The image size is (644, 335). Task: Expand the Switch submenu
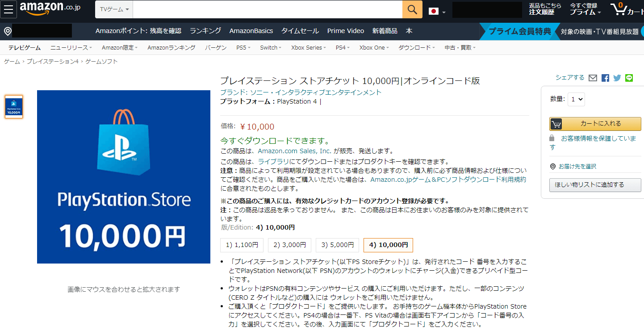pos(271,48)
